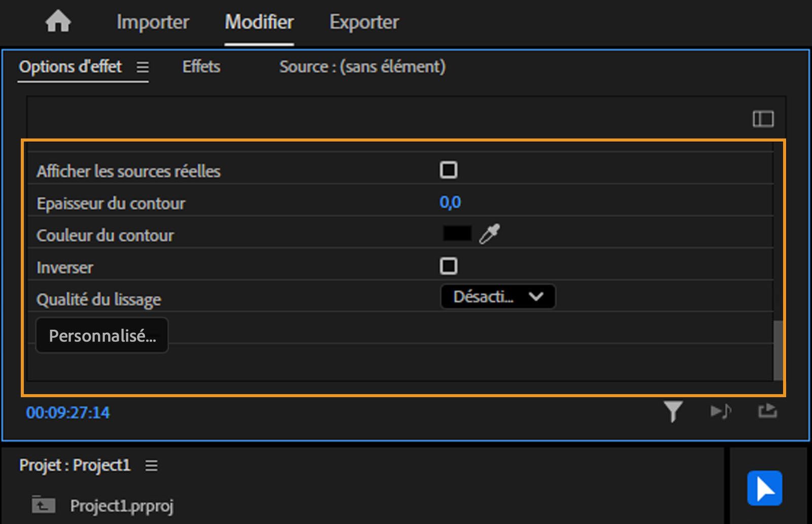Open the Projet : Project1 panel menu
This screenshot has width=812, height=524.
click(151, 465)
